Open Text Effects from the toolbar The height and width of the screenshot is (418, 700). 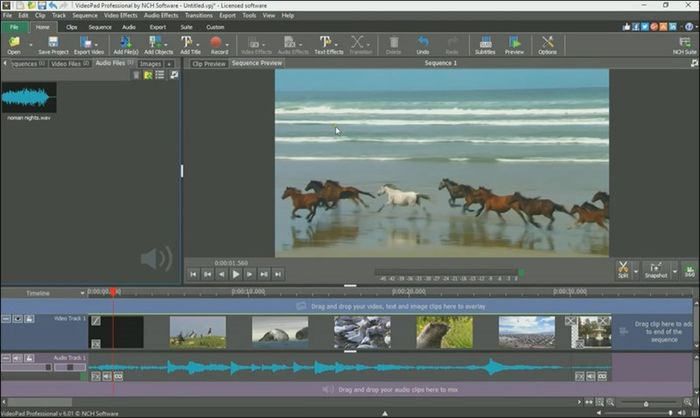click(x=327, y=44)
